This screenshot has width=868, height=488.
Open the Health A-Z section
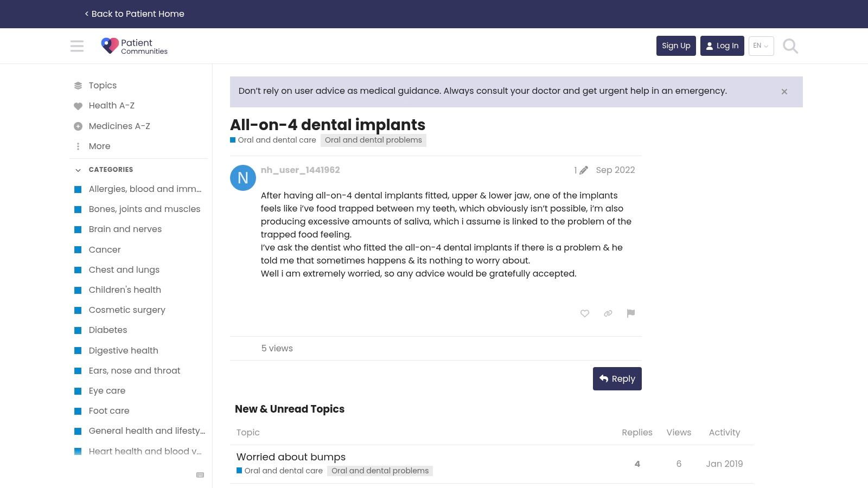(112, 106)
